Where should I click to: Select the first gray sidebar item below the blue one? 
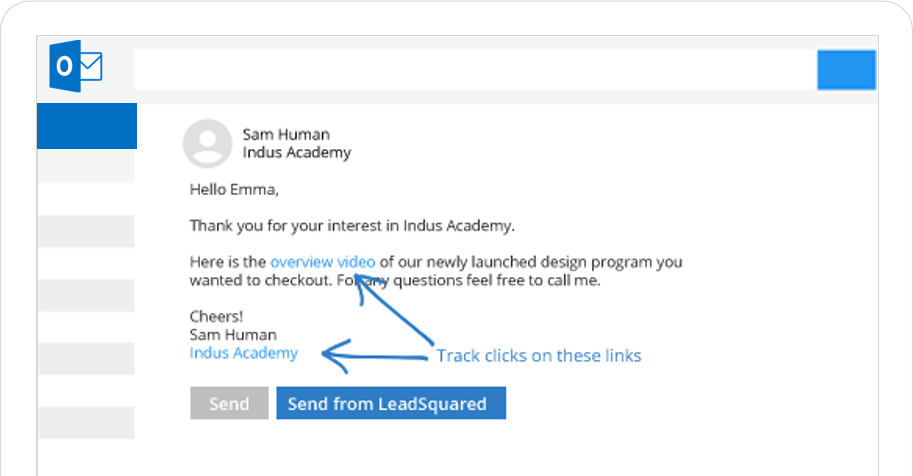point(86,167)
